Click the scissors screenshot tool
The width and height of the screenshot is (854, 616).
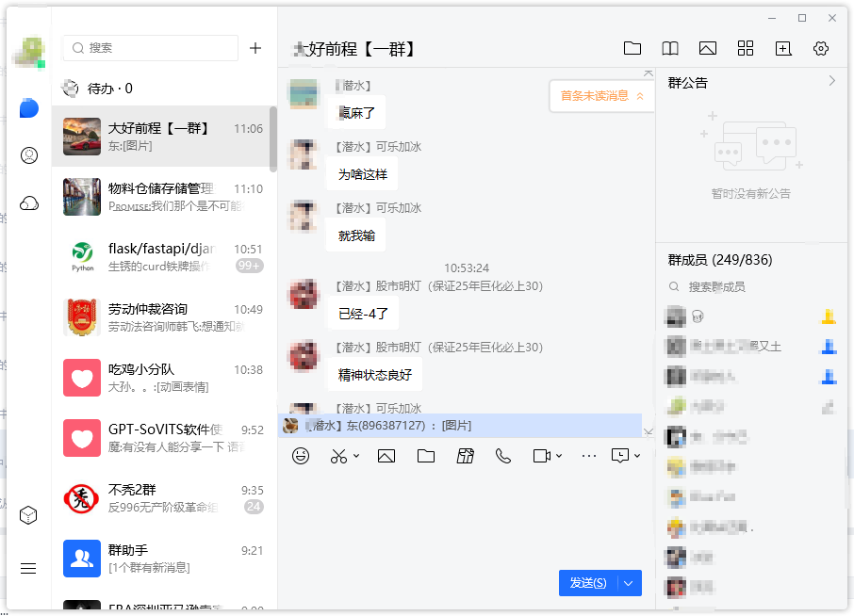tap(338, 456)
